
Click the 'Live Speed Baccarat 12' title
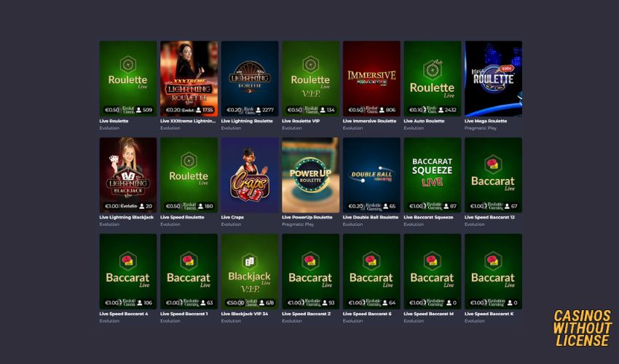[x=489, y=217]
